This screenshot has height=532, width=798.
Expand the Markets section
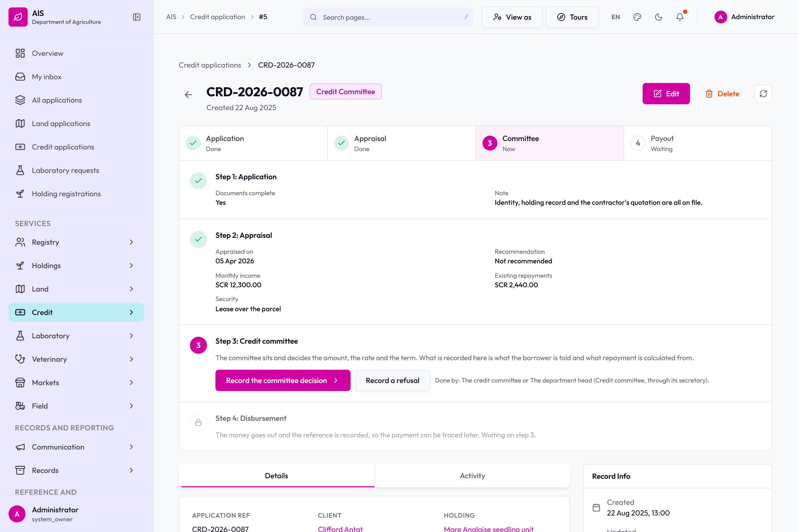click(x=76, y=383)
